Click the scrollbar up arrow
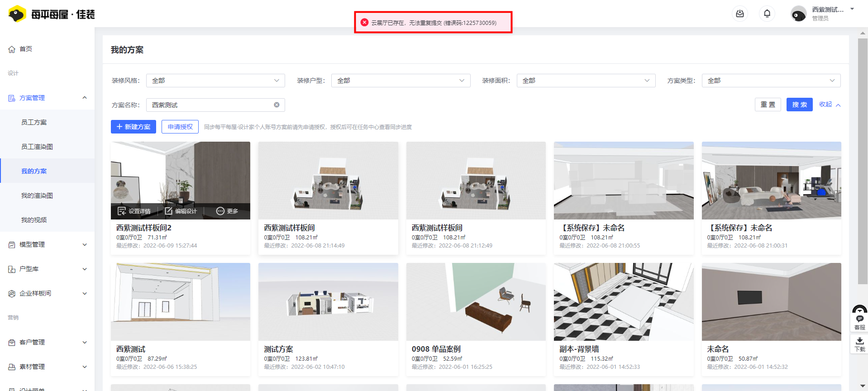868x391 pixels. [863, 33]
